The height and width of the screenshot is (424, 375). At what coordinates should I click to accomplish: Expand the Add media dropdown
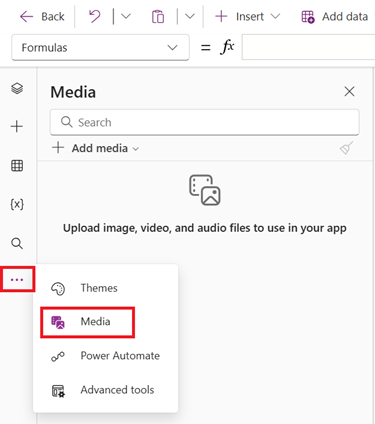[x=95, y=148]
